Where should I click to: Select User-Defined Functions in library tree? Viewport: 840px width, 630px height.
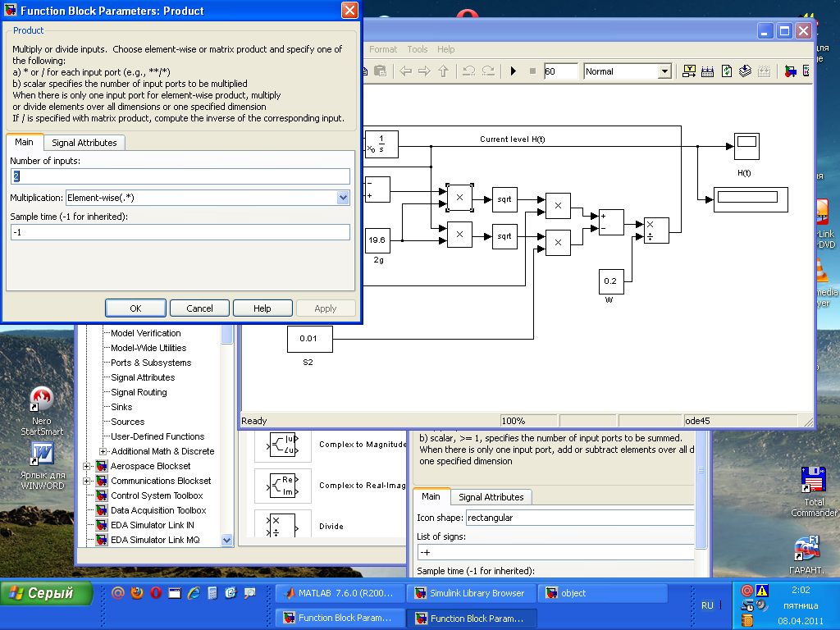click(x=157, y=436)
